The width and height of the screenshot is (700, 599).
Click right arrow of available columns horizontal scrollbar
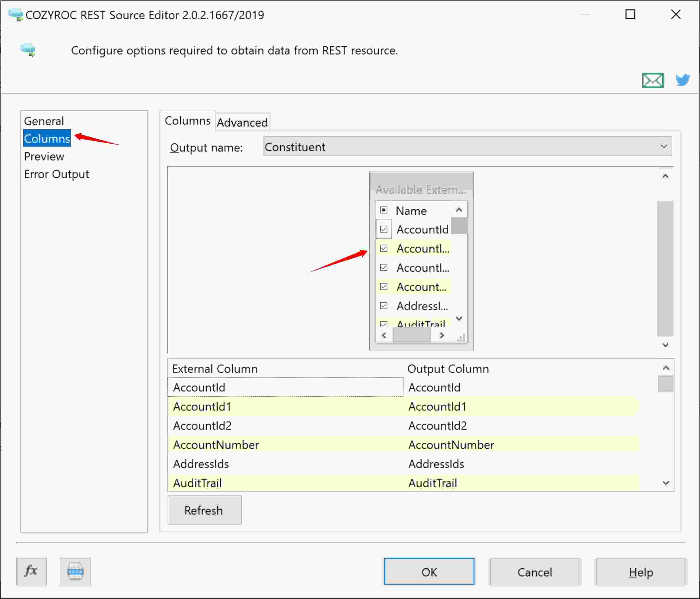point(442,335)
